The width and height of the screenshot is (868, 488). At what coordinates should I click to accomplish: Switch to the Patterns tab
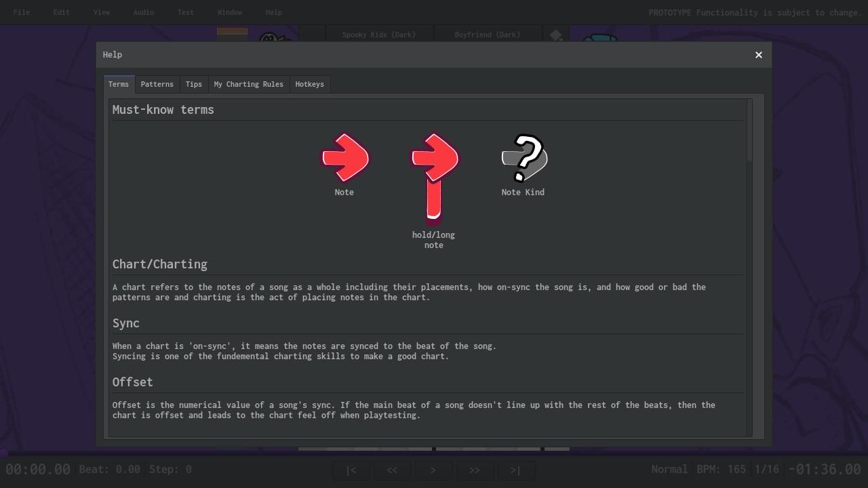click(157, 84)
